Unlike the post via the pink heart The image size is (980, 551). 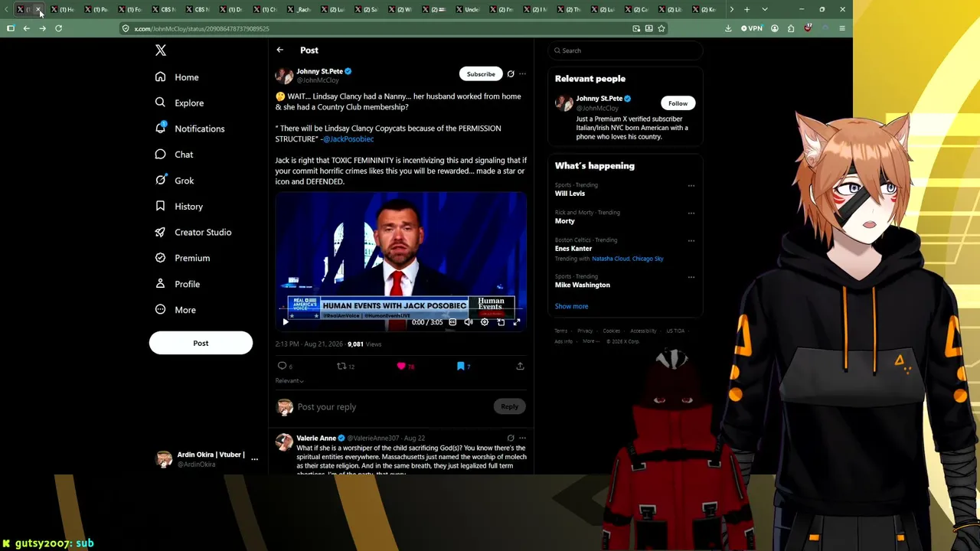pyautogui.click(x=401, y=367)
